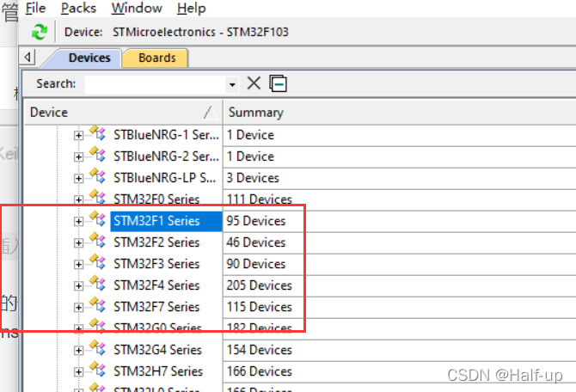Expand the STM32F0 Series node
576x392 pixels.
78,199
